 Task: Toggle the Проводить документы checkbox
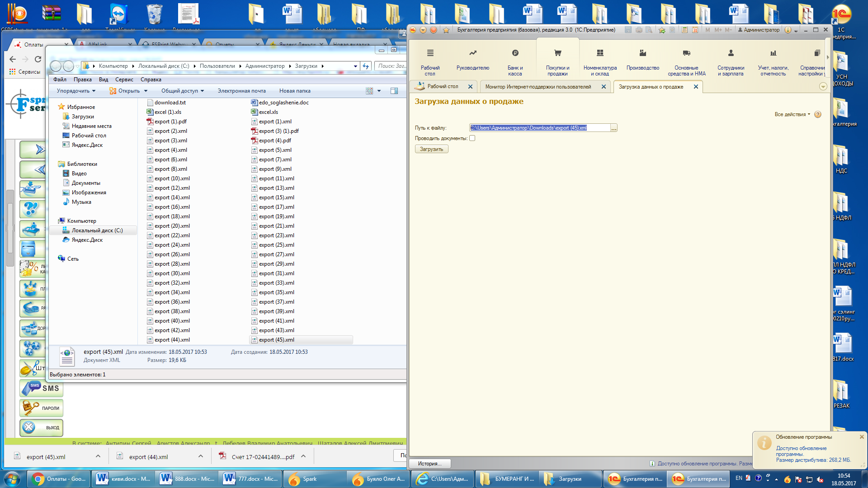pos(472,138)
